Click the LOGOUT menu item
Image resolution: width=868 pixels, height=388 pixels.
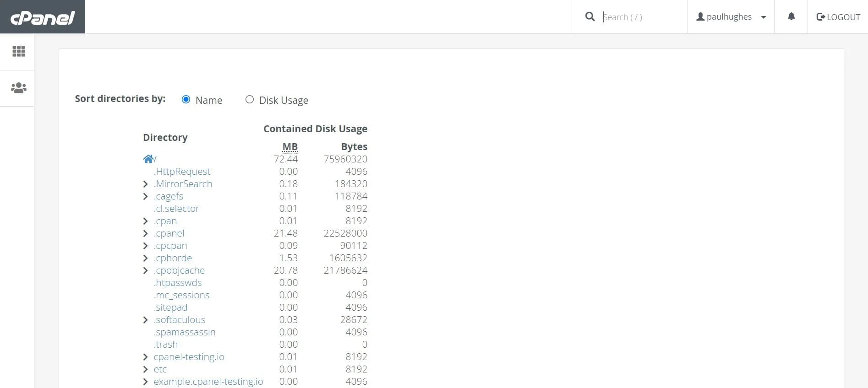click(x=844, y=17)
